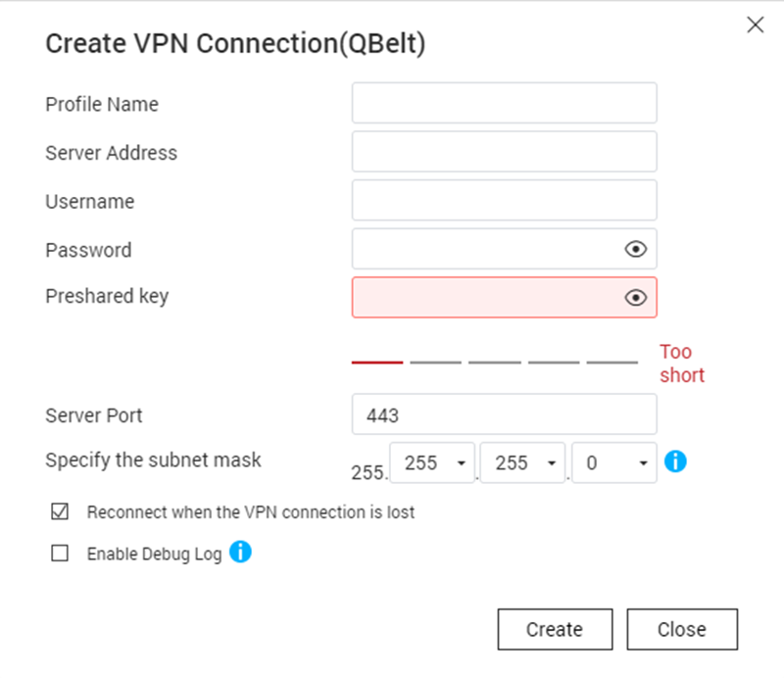This screenshot has width=784, height=678.
Task: Click the Profile Name input field
Action: (x=504, y=103)
